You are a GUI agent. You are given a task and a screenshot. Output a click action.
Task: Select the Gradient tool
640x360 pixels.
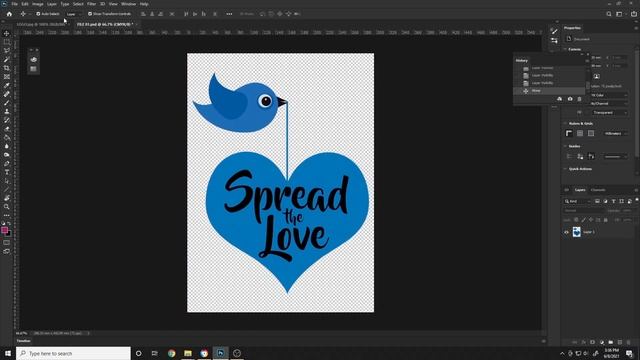point(7,137)
